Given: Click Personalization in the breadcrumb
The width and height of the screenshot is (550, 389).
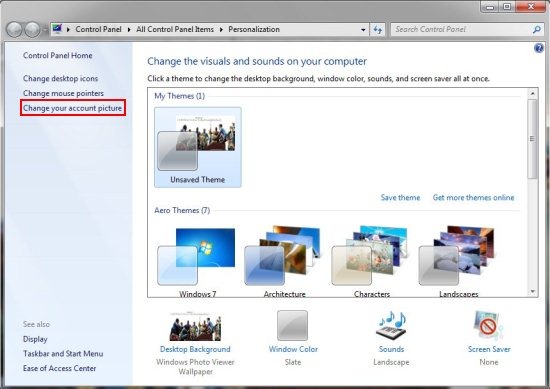Looking at the screenshot, I should [254, 29].
